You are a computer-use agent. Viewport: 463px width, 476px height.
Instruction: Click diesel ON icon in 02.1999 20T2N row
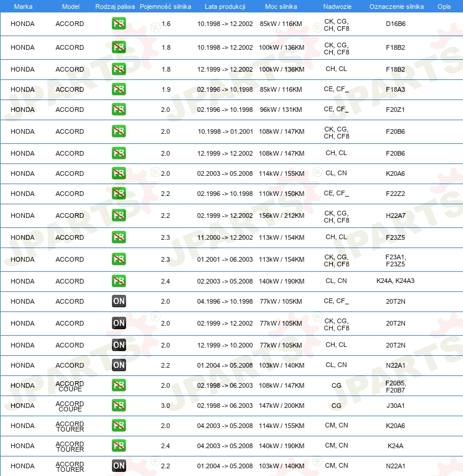point(118,323)
